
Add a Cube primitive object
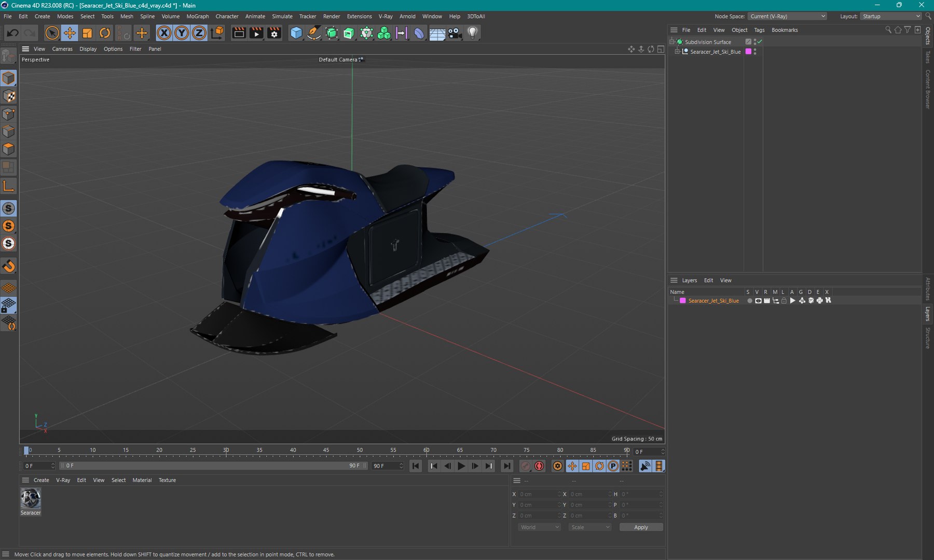pos(296,33)
